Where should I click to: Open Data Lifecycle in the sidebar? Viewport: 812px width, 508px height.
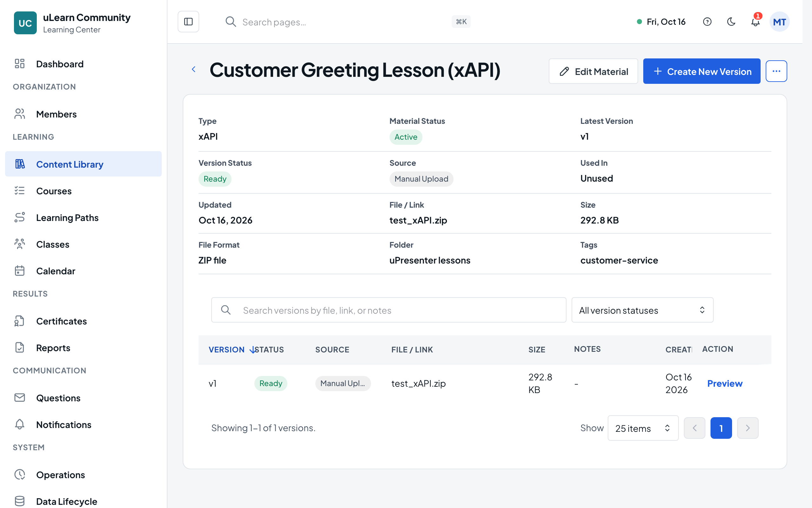83,501
